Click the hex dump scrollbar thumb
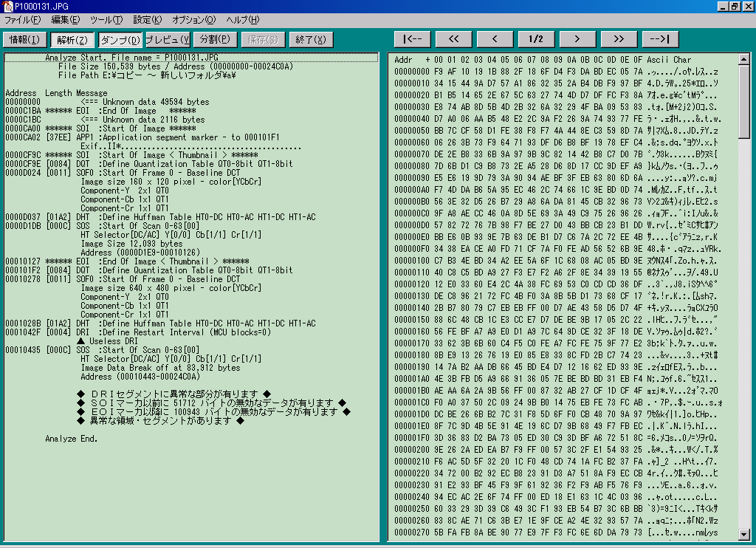 744,102
